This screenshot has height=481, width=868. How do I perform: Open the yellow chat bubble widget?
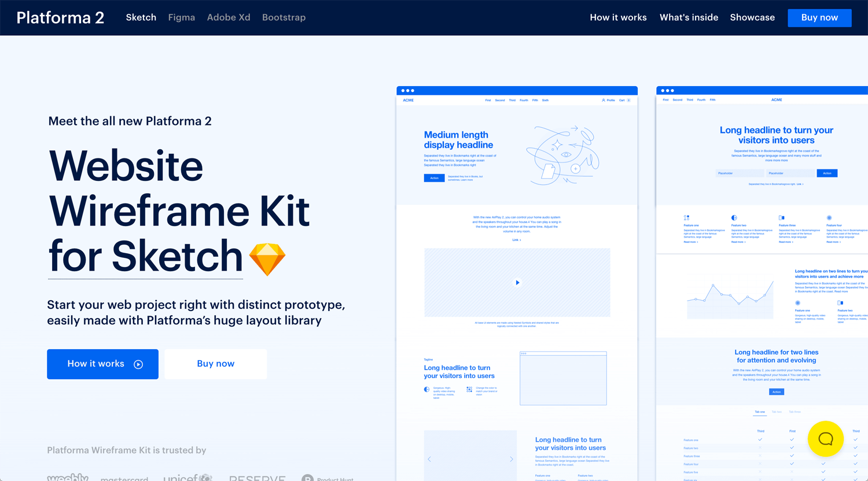[826, 439]
